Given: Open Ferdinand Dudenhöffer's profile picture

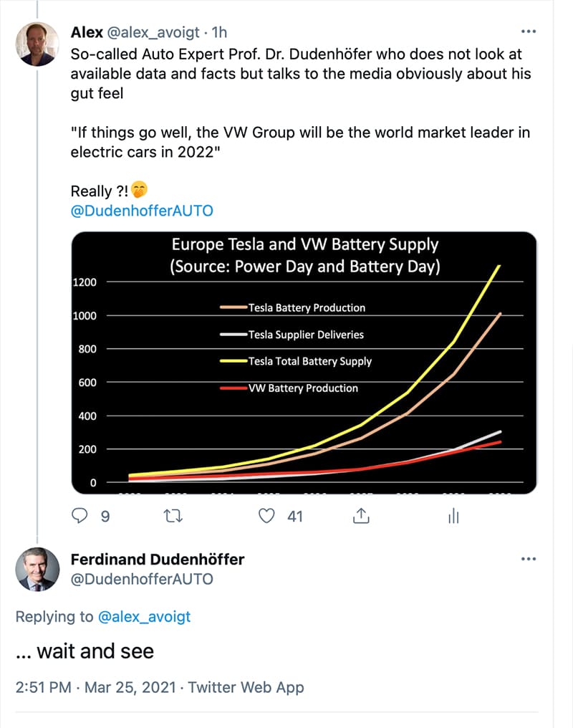Looking at the screenshot, I should point(37,569).
